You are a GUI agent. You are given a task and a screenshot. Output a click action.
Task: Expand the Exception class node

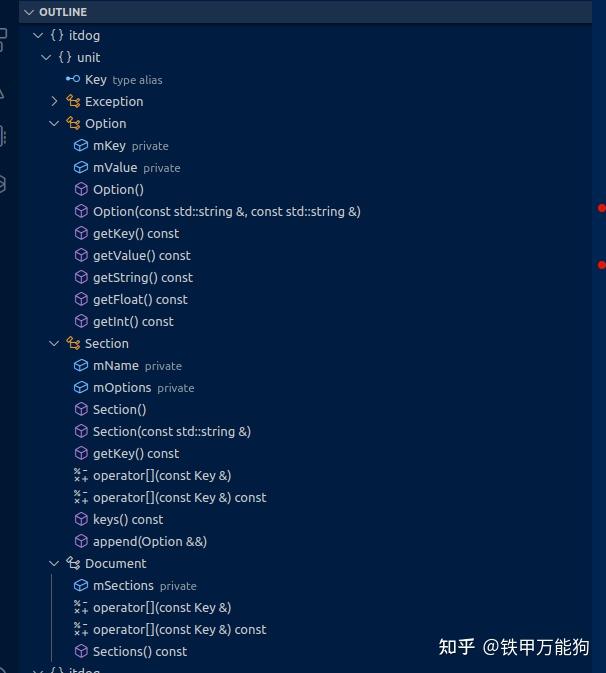click(x=54, y=101)
